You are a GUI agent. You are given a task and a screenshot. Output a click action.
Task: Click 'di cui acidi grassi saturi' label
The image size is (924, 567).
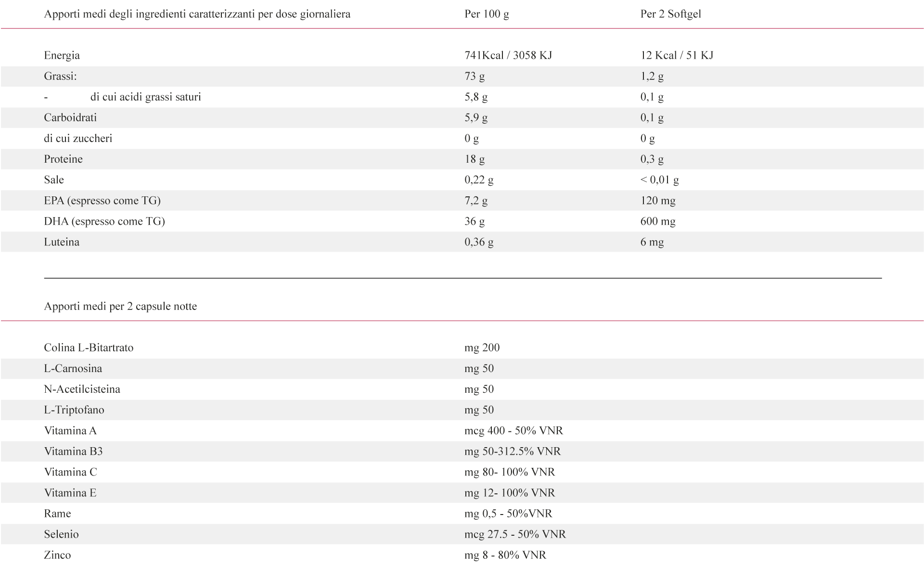point(145,97)
